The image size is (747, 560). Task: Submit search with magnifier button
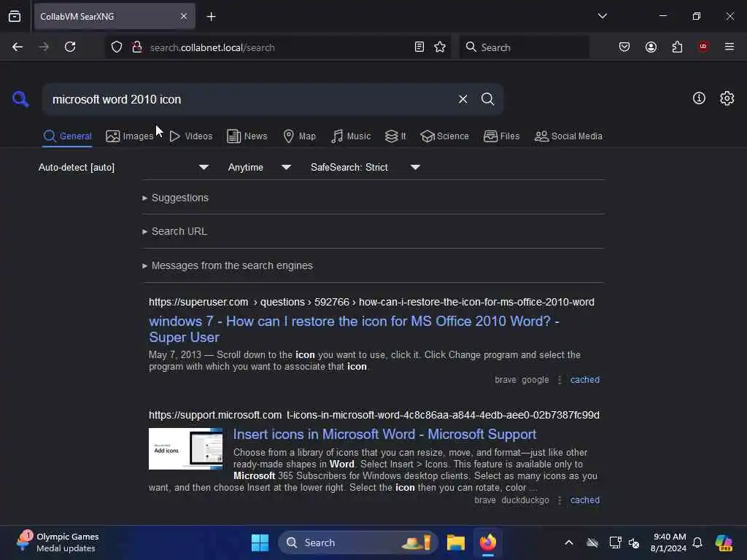click(487, 99)
